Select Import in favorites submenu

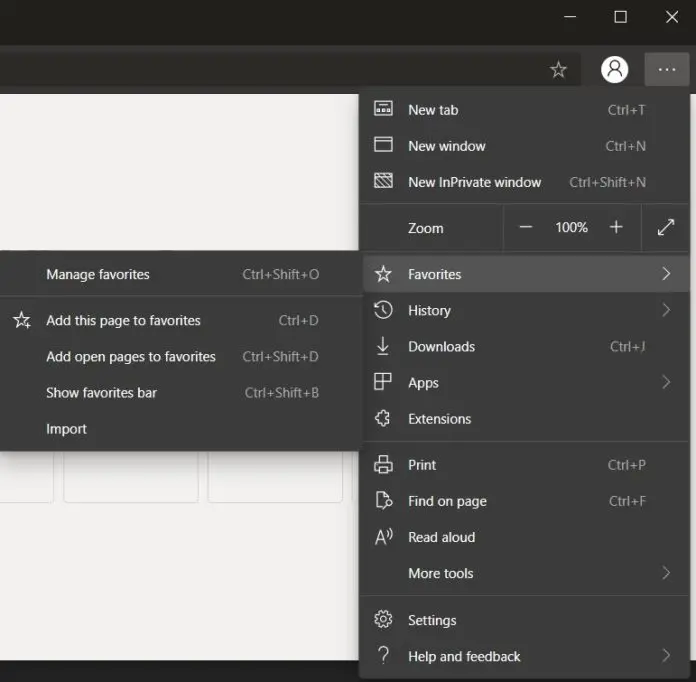181,429
